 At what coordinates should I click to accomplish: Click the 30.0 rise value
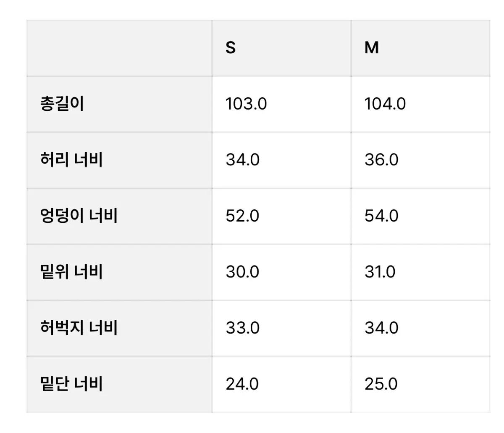point(242,272)
